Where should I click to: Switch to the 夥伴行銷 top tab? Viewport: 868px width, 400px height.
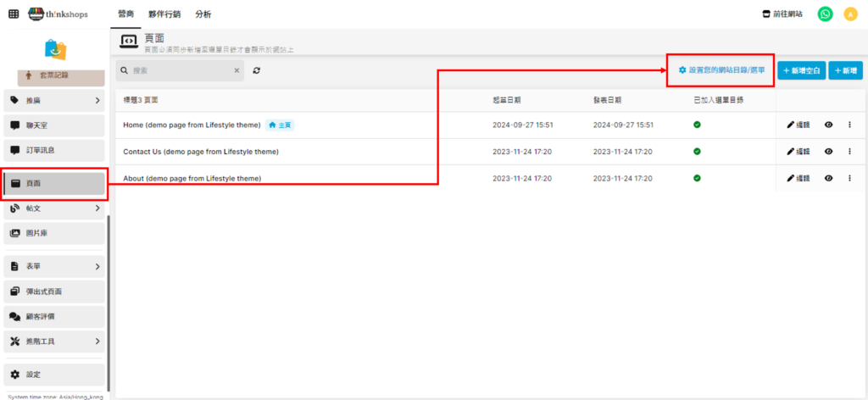[165, 14]
